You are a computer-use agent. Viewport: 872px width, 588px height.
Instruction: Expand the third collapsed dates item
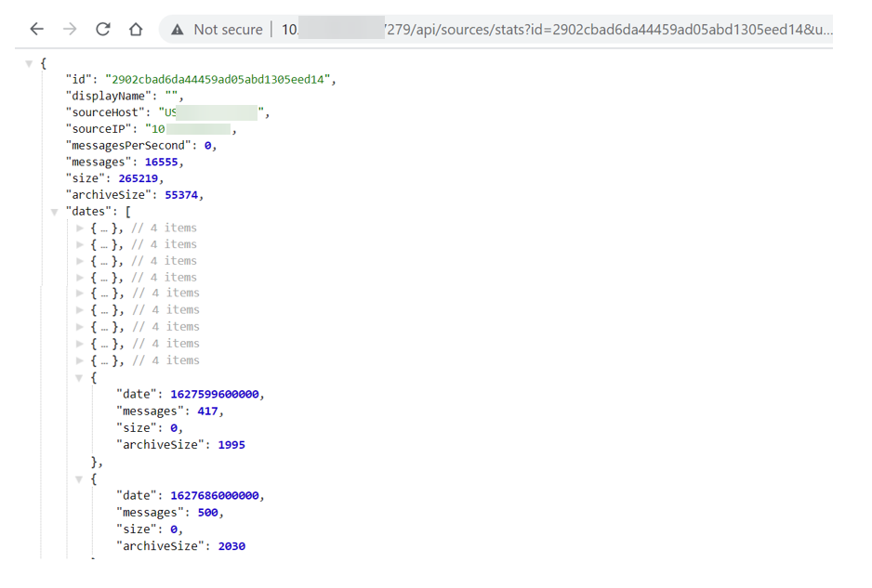(81, 261)
